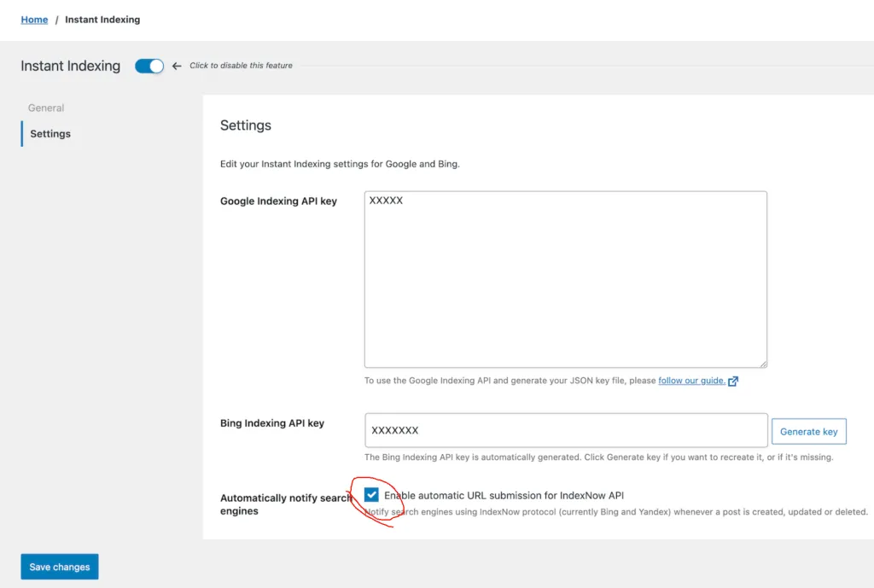Click the resize handle of the Google API textarea

(762, 363)
